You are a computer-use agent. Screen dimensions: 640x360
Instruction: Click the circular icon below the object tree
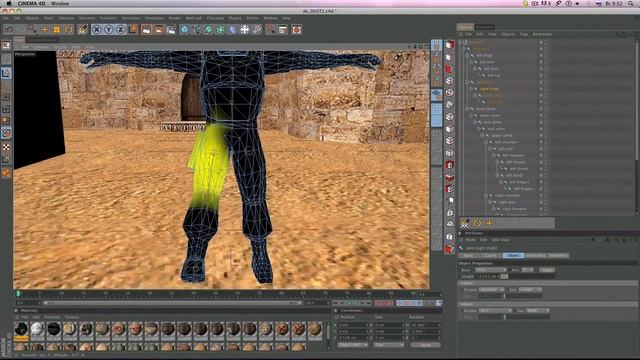pos(477,223)
